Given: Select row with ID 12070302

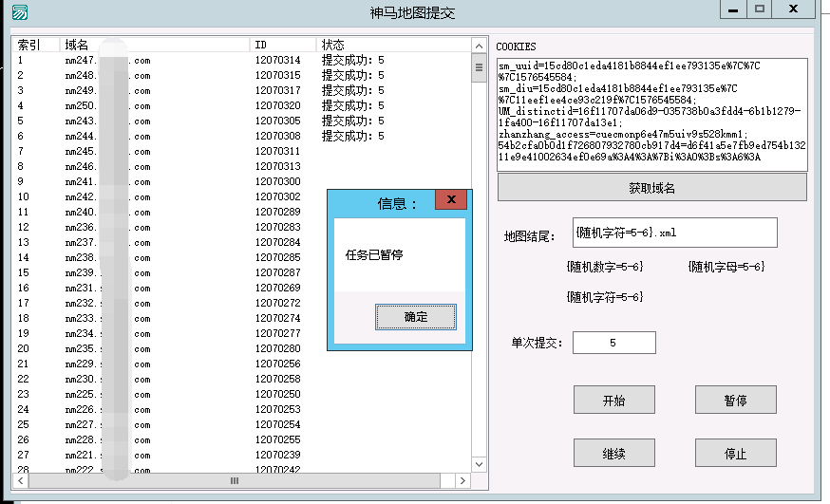Looking at the screenshot, I should [241, 196].
